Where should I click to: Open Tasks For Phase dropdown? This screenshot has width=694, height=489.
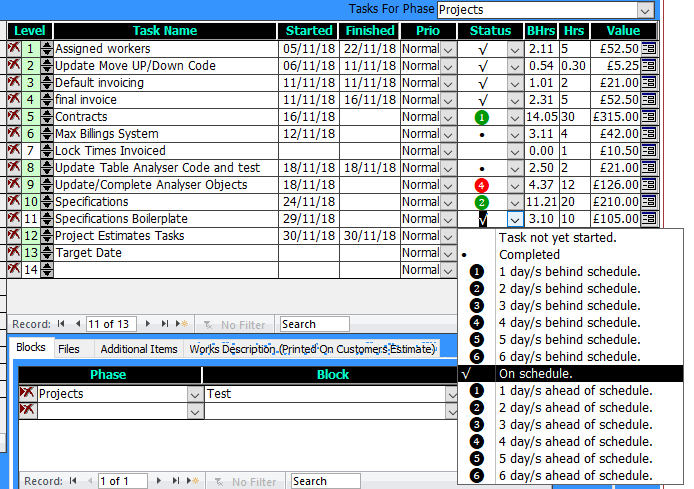645,10
